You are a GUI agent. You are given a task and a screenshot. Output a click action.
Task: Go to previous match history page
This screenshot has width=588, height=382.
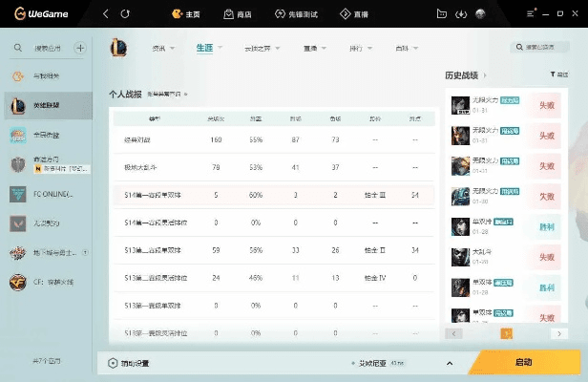(x=453, y=333)
